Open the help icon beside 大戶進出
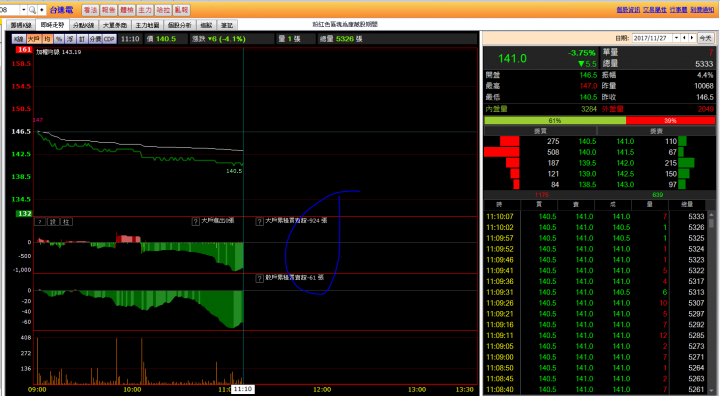 coord(196,221)
